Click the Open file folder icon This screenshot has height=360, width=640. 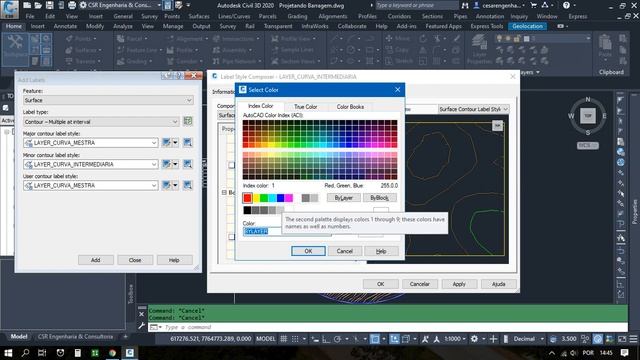click(x=38, y=5)
